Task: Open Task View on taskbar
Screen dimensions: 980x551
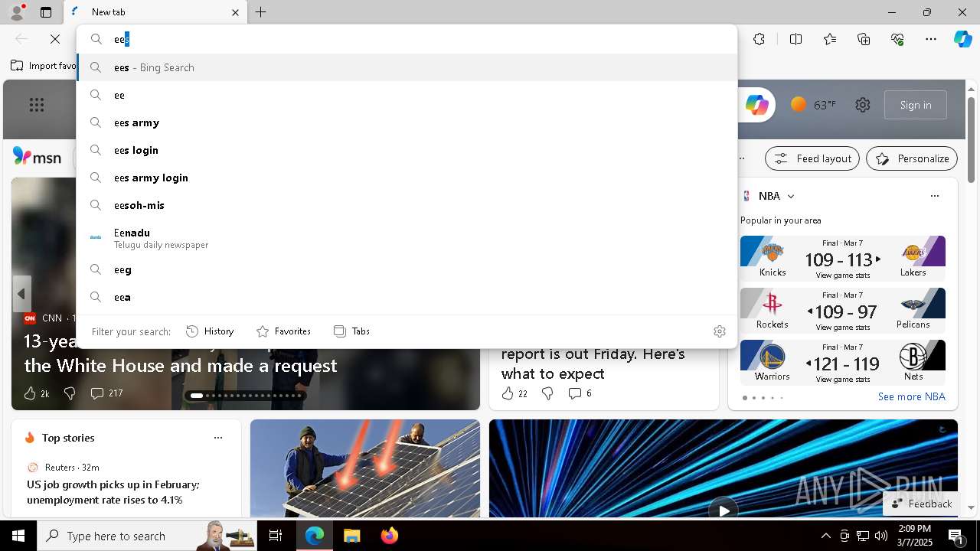Action: tap(276, 536)
